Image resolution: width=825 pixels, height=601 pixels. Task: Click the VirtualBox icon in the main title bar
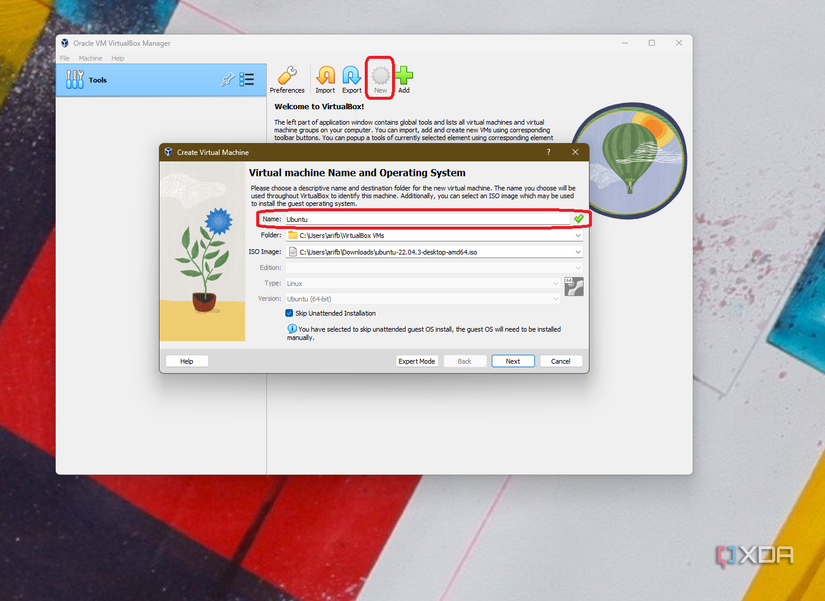(65, 43)
